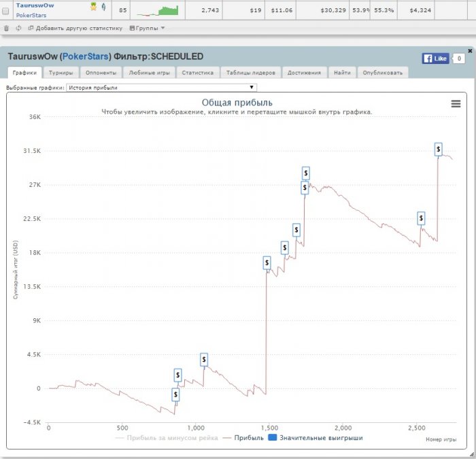Click the topmost $ marker above 27K

click(306, 173)
